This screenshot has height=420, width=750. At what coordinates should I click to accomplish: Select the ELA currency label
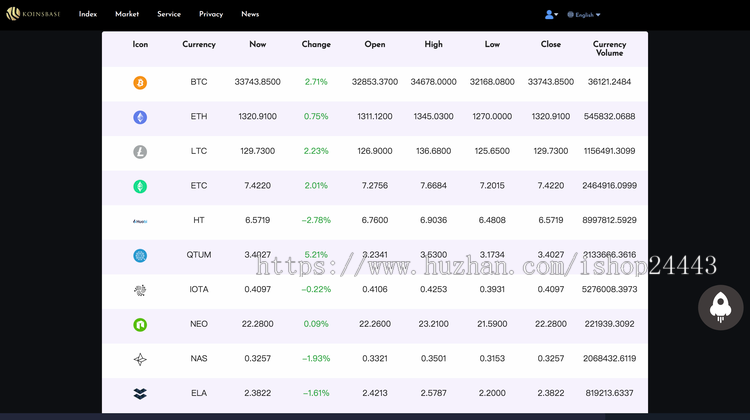click(x=199, y=393)
